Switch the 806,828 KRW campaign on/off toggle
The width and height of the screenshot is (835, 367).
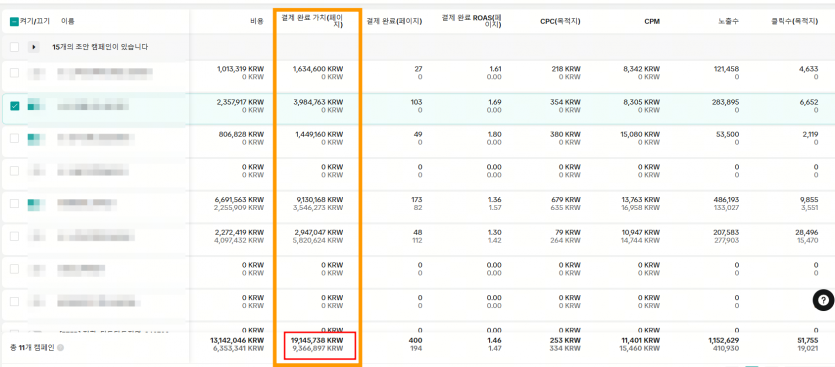click(36, 138)
